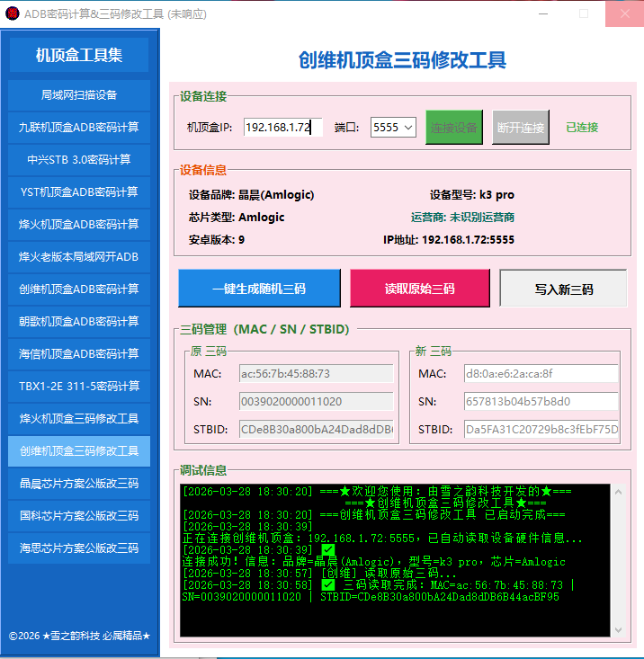Open 晶晨芯片方案公版改三码 tool

[x=79, y=484]
